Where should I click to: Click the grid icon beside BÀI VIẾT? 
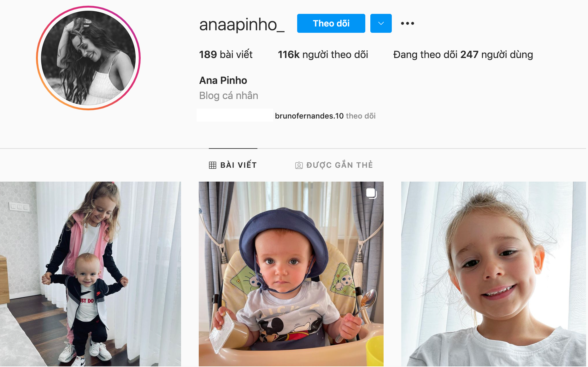pyautogui.click(x=213, y=165)
